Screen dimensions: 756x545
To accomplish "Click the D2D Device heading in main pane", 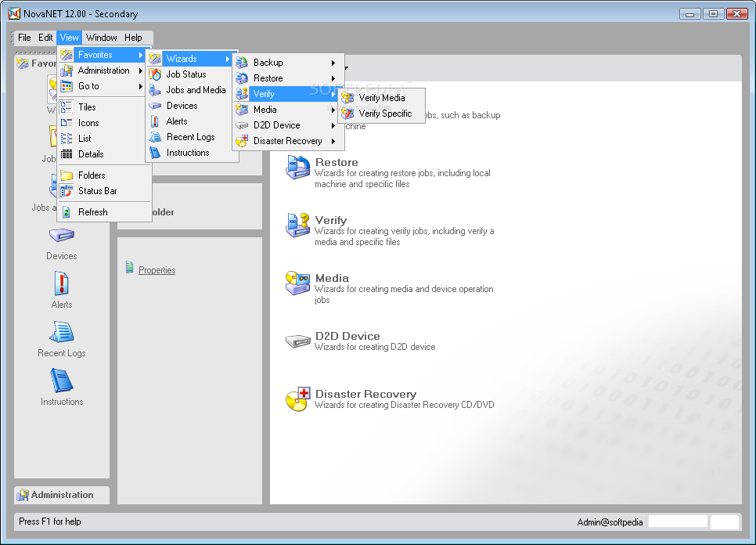I will pyautogui.click(x=347, y=336).
